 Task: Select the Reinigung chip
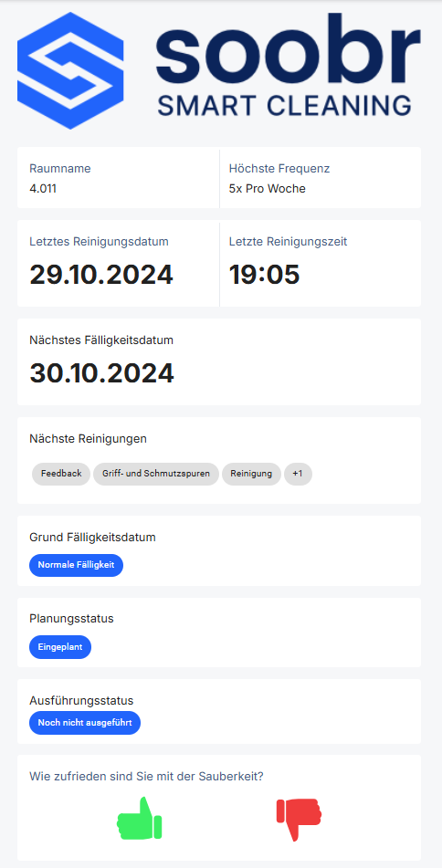251,474
